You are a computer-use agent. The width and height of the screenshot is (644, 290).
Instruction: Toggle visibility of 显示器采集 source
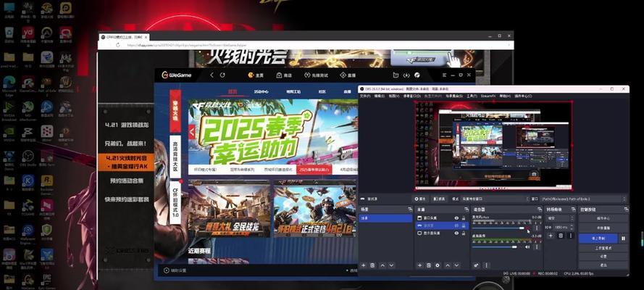[456, 233]
